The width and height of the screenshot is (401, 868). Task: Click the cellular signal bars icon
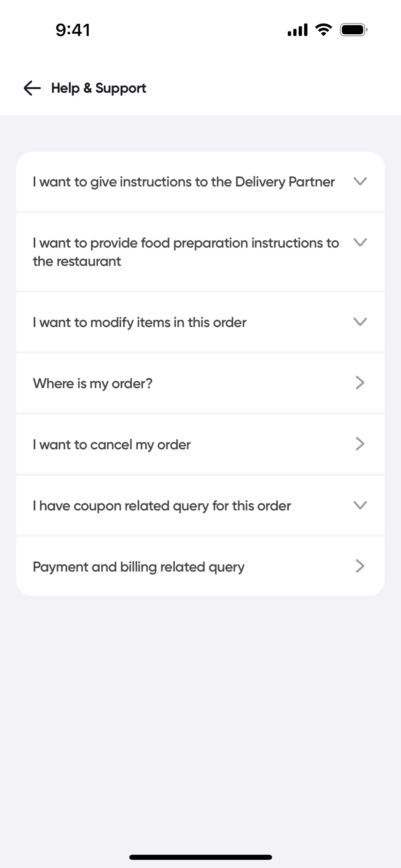click(x=297, y=30)
